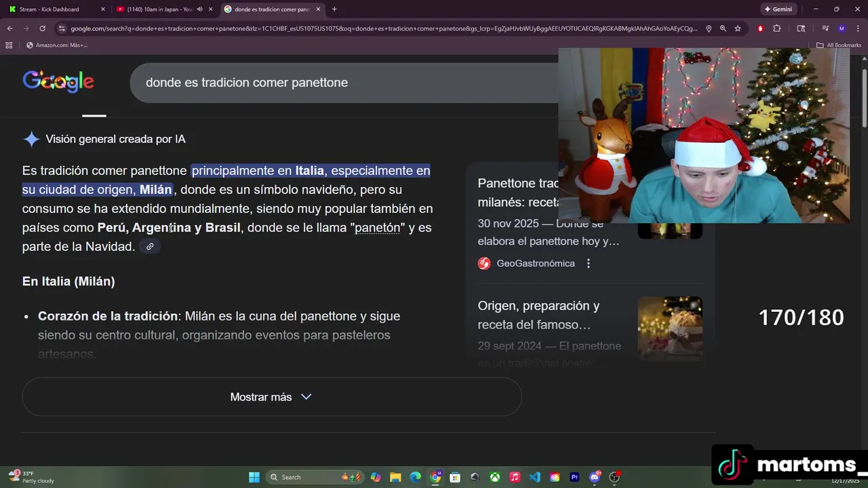Image resolution: width=868 pixels, height=488 pixels.
Task: Open the All Bookmarks folder
Action: pyautogui.click(x=838, y=45)
